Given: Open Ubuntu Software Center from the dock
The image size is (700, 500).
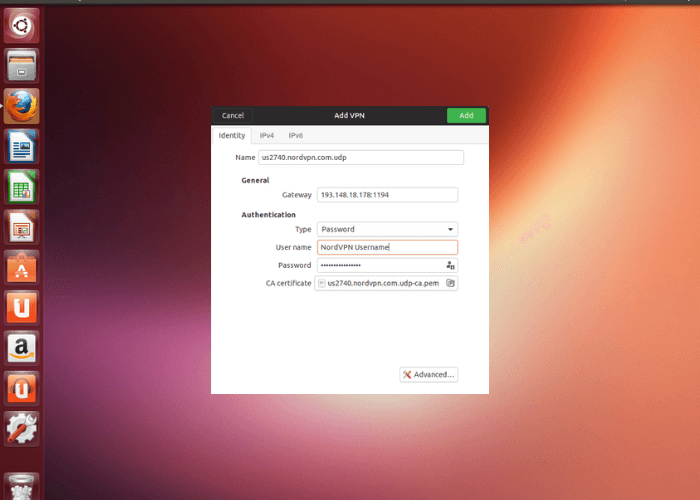Looking at the screenshot, I should (x=21, y=267).
